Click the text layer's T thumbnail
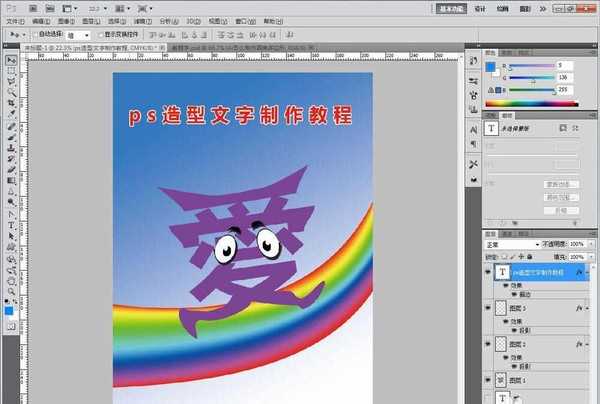Screen dimensions: 600x404 [503, 271]
